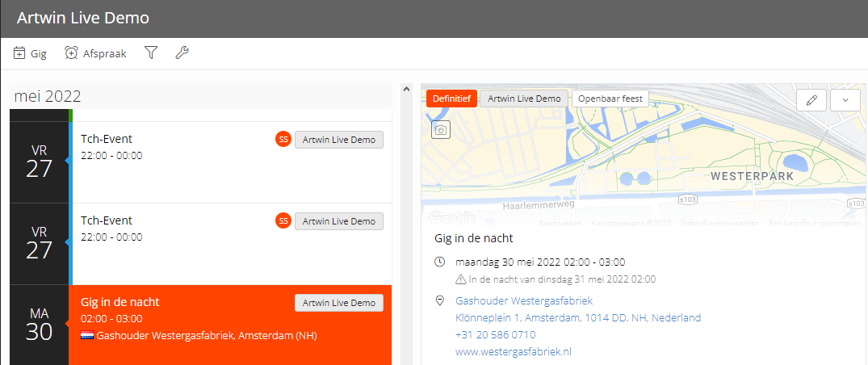The height and width of the screenshot is (365, 868).
Task: Collapse panel with the up arrow
Action: [406, 89]
